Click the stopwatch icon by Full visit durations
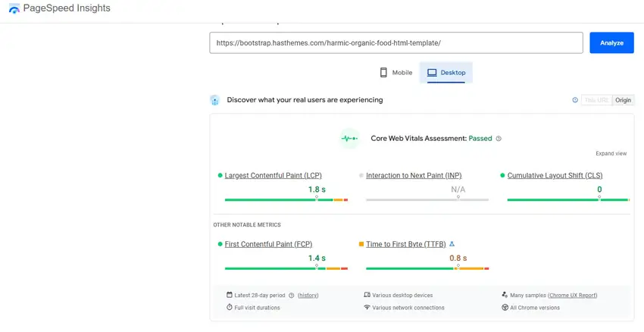The width and height of the screenshot is (644, 332). pos(229,307)
